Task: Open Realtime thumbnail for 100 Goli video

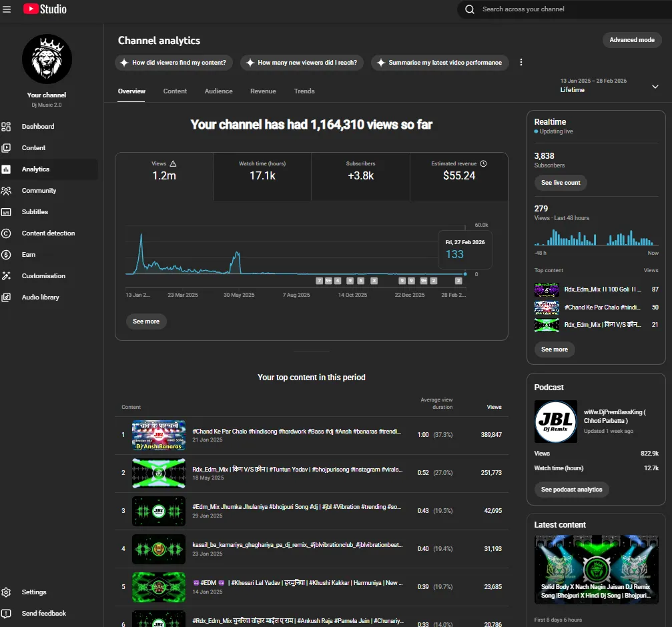Action: pyautogui.click(x=547, y=289)
